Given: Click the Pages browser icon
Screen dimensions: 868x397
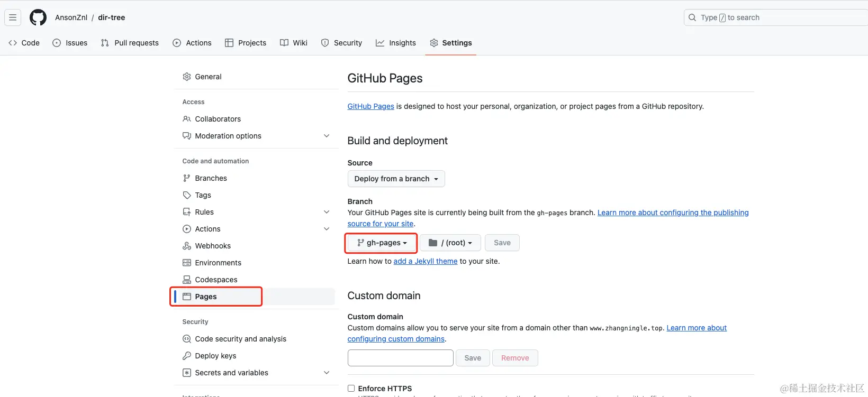Looking at the screenshot, I should 187,297.
